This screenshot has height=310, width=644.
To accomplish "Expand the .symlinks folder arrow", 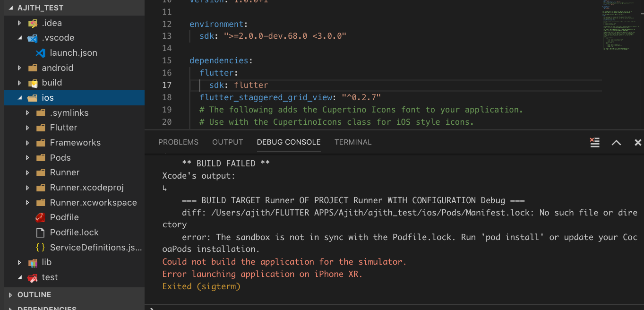I will click(28, 113).
